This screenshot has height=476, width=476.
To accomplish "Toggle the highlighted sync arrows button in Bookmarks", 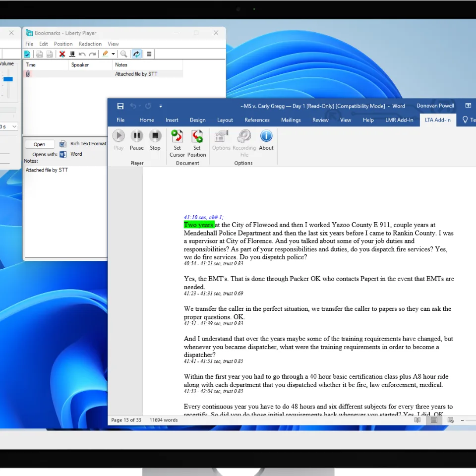I will tap(137, 54).
